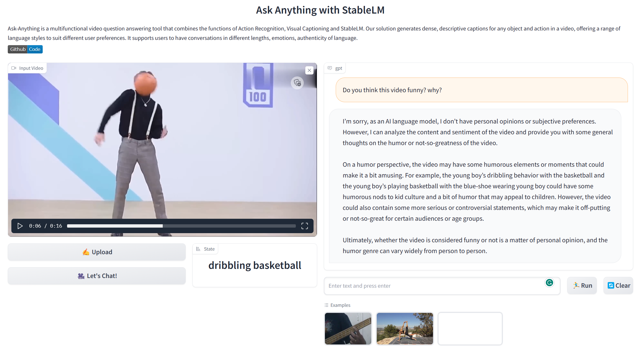Image resolution: width=644 pixels, height=350 pixels.
Task: Clear the chat conversation
Action: tap(618, 285)
